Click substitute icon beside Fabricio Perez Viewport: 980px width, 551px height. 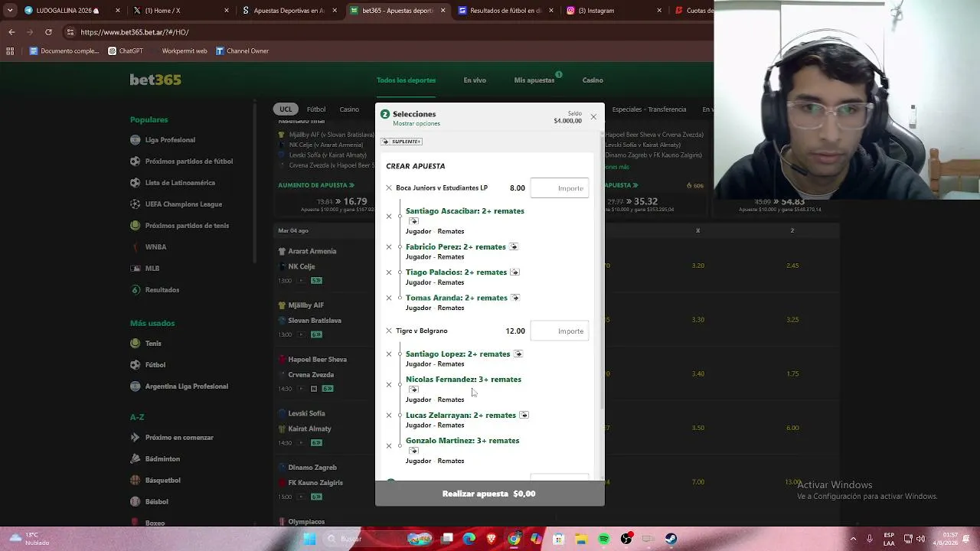click(514, 246)
